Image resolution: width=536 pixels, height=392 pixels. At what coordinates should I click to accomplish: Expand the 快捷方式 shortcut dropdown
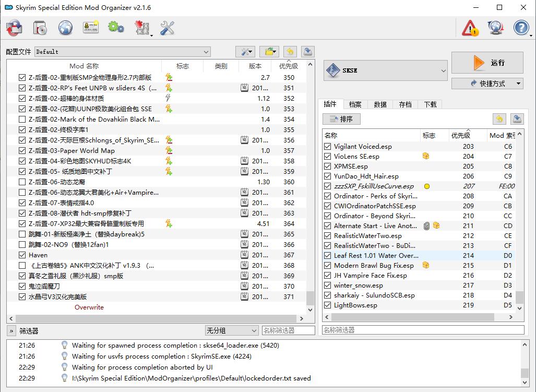(x=487, y=84)
